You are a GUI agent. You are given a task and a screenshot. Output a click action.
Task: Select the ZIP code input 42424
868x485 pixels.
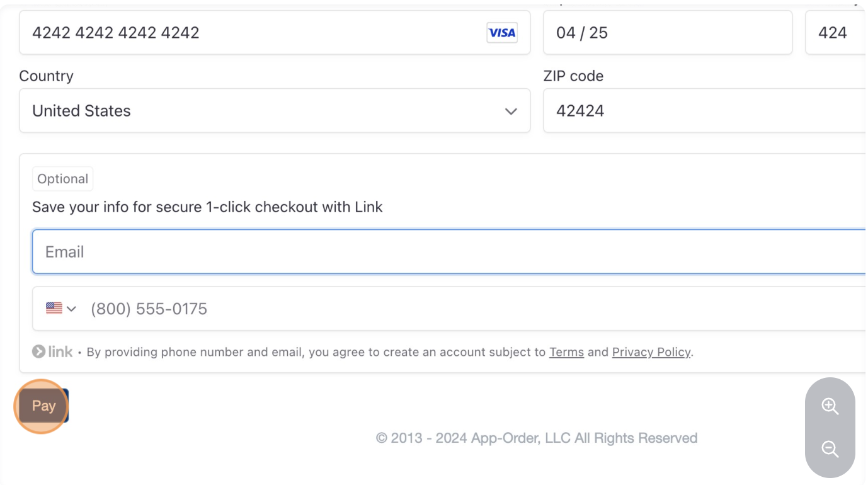pos(702,111)
